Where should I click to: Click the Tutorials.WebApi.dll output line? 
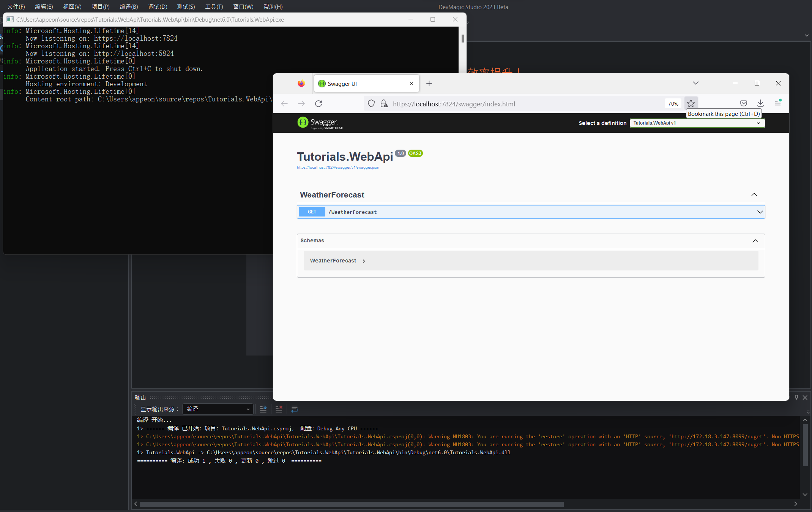click(324, 453)
